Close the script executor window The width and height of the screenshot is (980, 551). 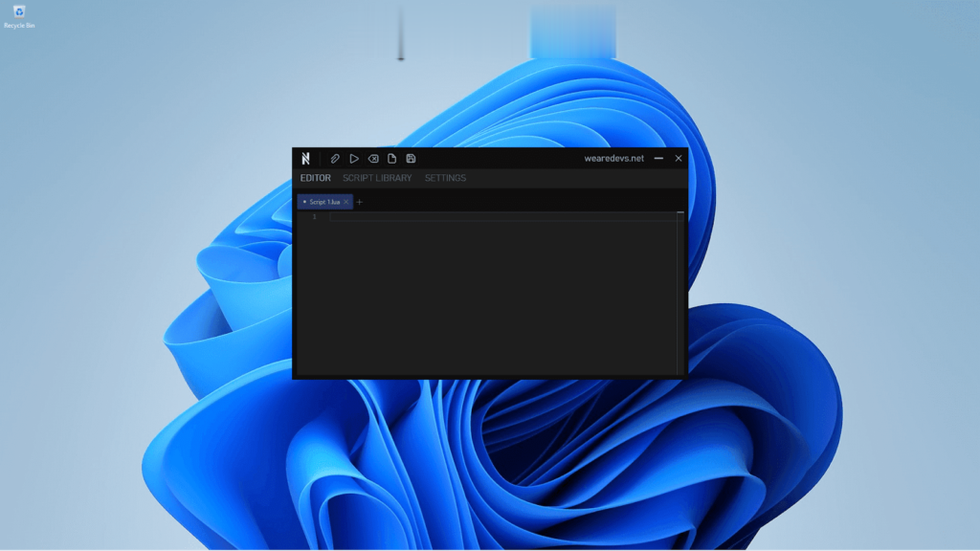(679, 159)
